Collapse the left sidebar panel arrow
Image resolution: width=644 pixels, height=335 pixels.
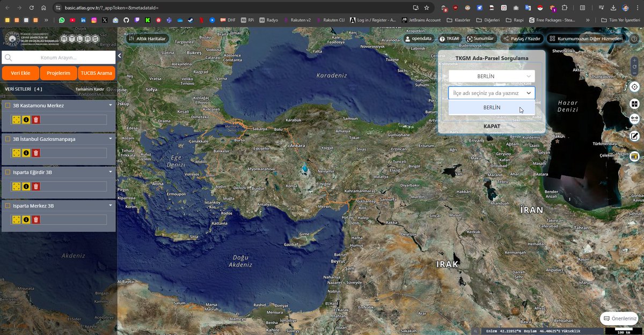click(119, 56)
